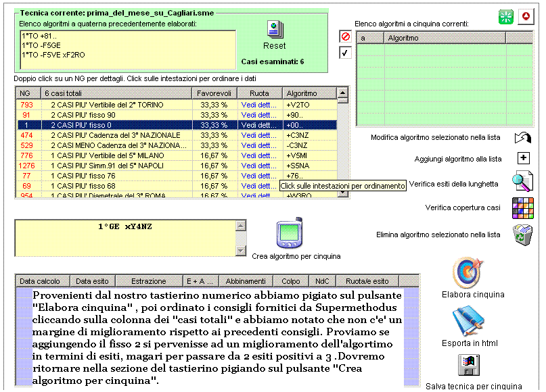546x392 pixels.
Task: Click the colored grid Verifica copertura casi icon
Action: (523, 208)
